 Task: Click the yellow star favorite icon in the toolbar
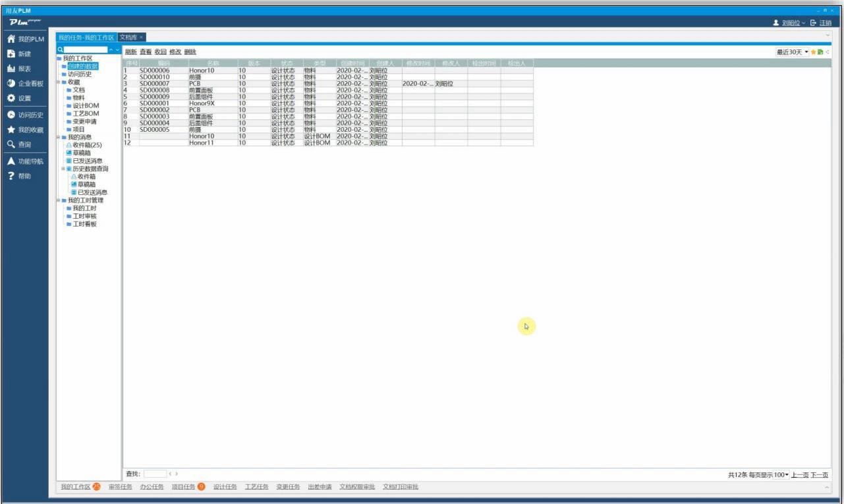pos(814,52)
